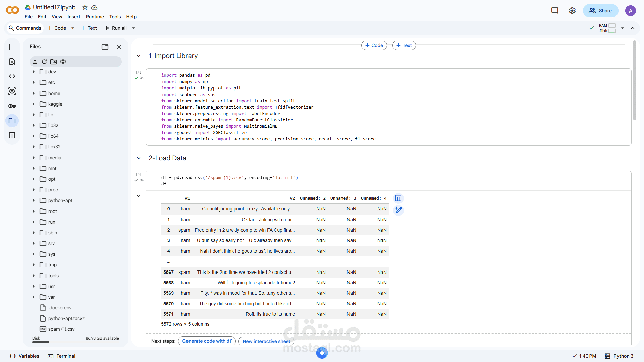Open the Runtime menu
644x362 pixels.
pos(95,17)
